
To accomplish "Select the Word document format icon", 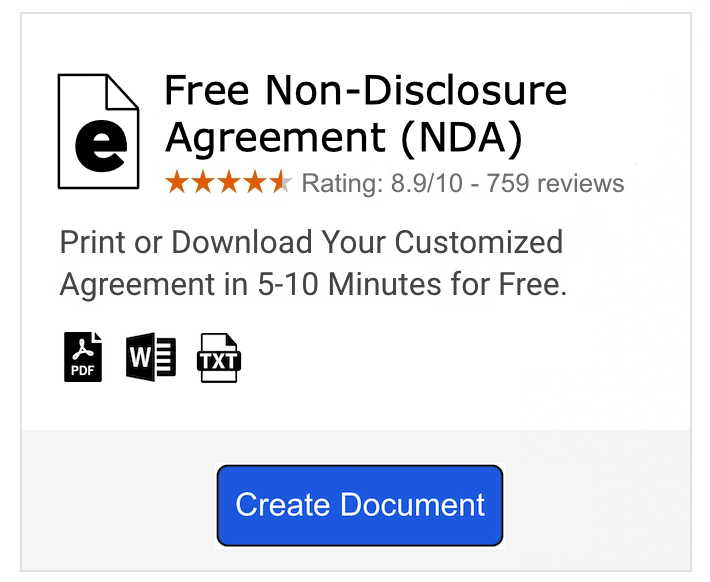I will click(151, 357).
